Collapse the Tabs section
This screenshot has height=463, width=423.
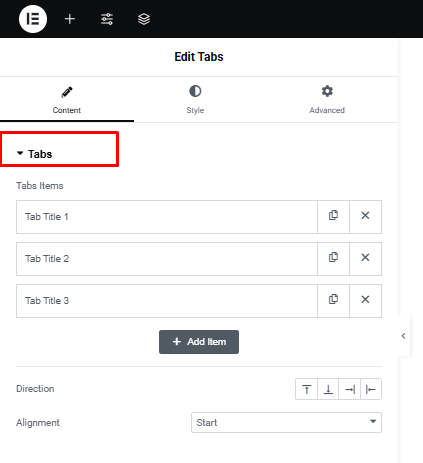pos(34,154)
